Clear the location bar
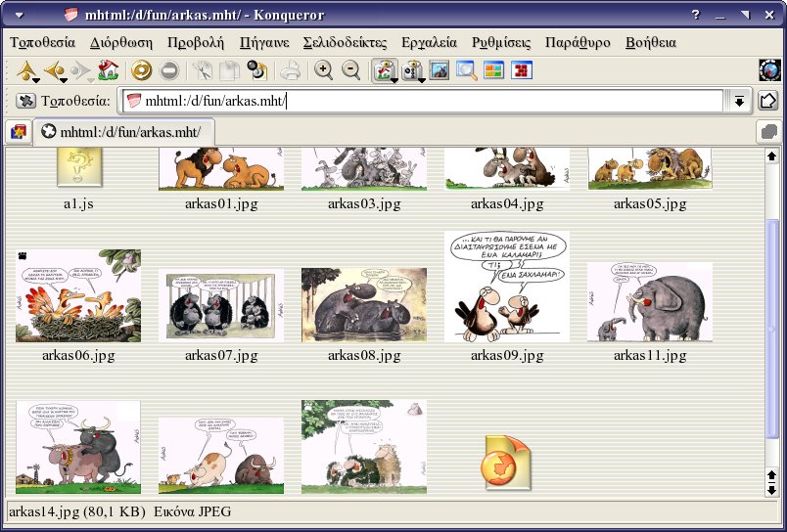Viewport: 787px width, 532px height. tap(25, 101)
